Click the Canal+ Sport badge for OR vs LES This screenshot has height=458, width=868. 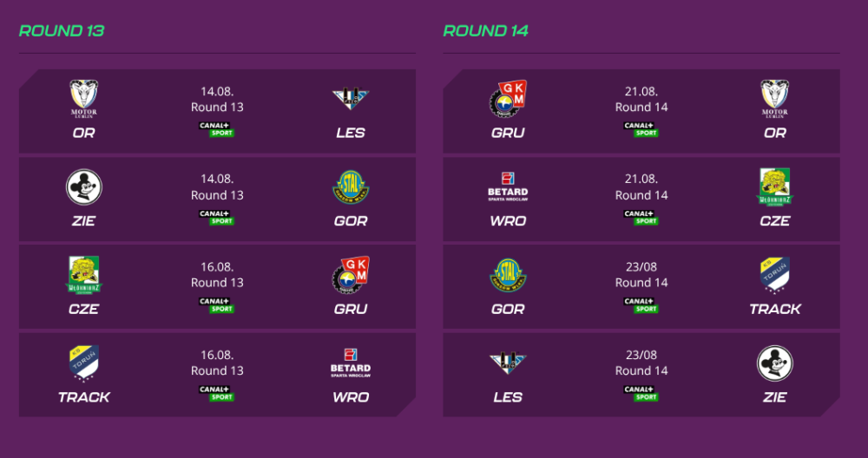tap(217, 129)
